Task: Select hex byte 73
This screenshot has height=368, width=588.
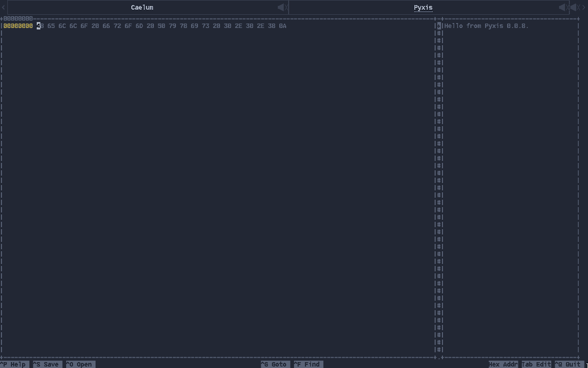Action: click(205, 26)
